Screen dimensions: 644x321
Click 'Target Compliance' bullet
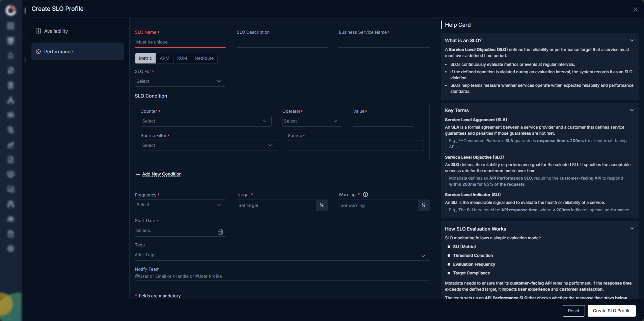(x=472, y=273)
